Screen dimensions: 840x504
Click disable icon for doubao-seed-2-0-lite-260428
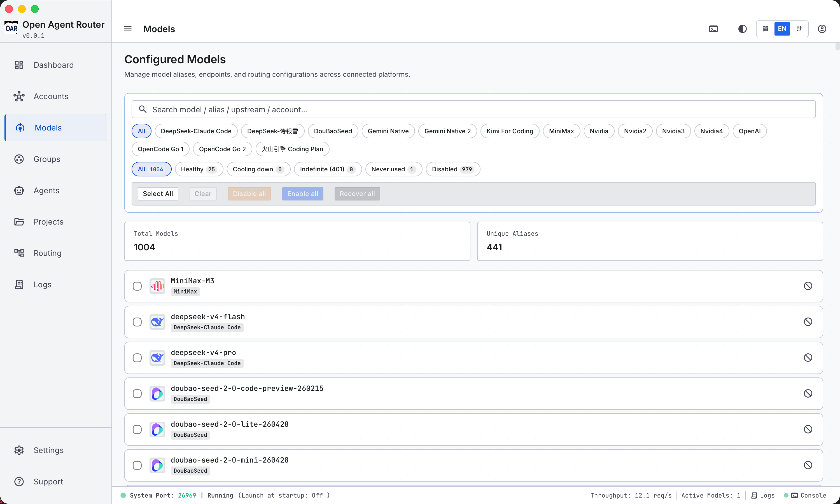[808, 429]
